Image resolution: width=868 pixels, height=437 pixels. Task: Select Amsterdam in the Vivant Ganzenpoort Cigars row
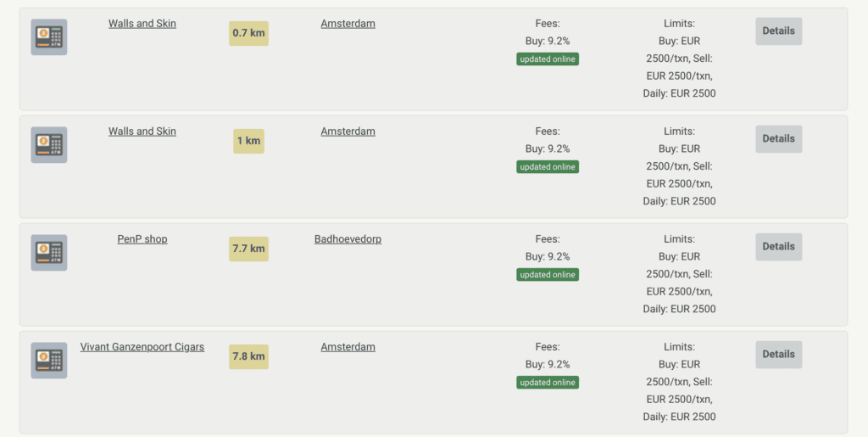(348, 347)
